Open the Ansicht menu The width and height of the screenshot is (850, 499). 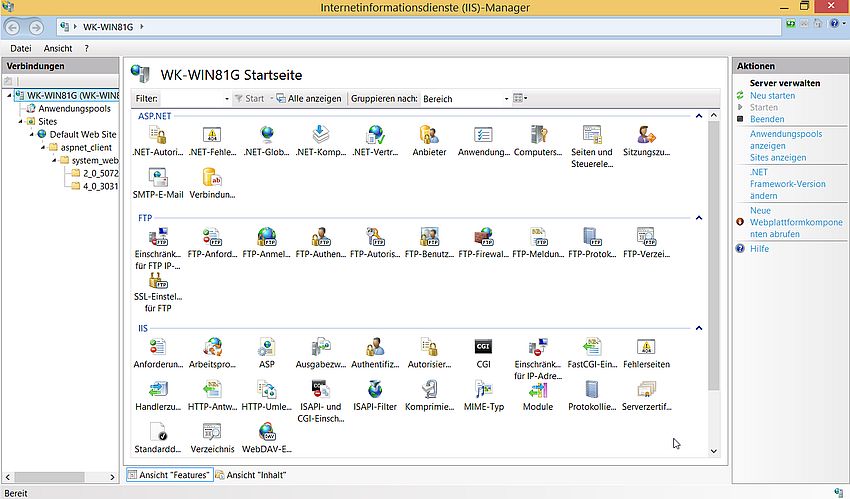[x=58, y=48]
